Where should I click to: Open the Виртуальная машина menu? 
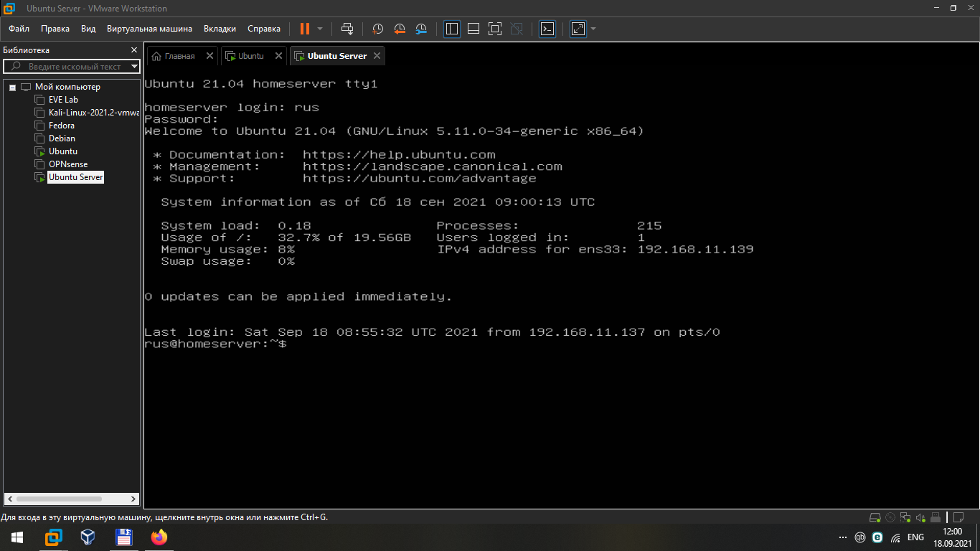[x=149, y=29]
